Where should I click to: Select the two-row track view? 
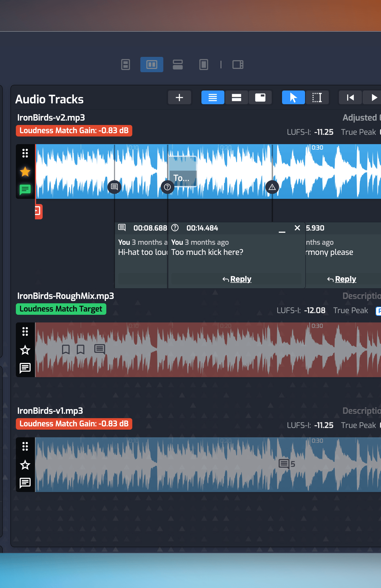236,97
